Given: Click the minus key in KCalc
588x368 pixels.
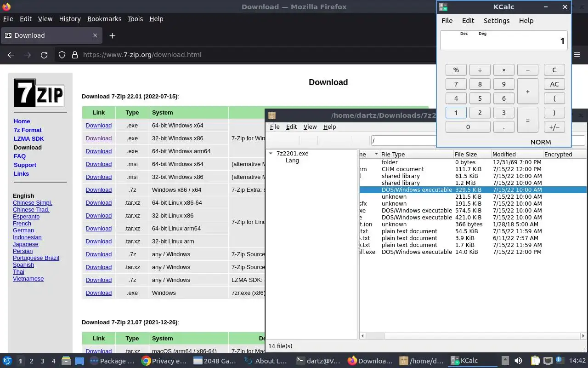Looking at the screenshot, I should point(527,70).
